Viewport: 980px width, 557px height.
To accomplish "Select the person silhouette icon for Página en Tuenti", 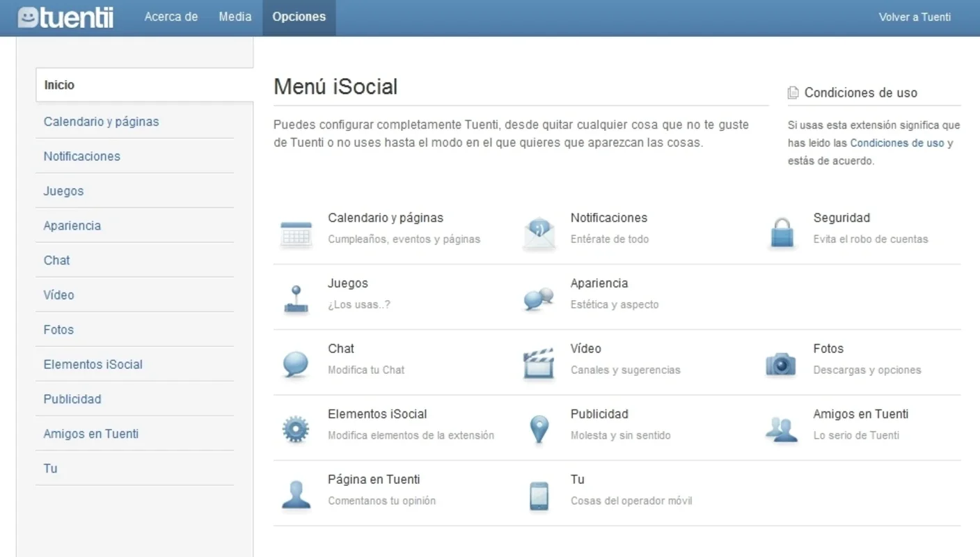I will pos(296,494).
